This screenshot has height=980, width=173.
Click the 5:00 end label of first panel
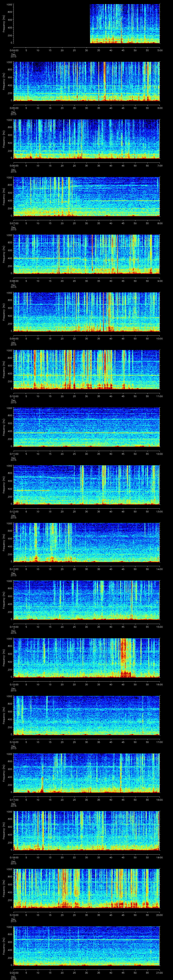click(x=160, y=50)
